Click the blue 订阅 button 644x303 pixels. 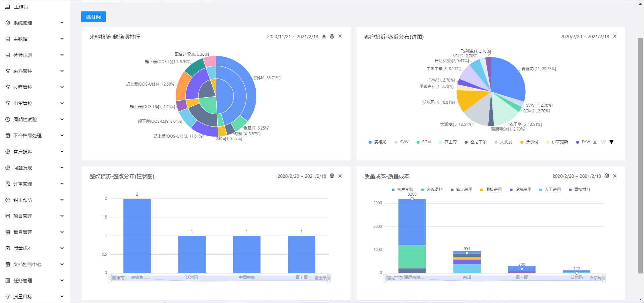click(94, 17)
